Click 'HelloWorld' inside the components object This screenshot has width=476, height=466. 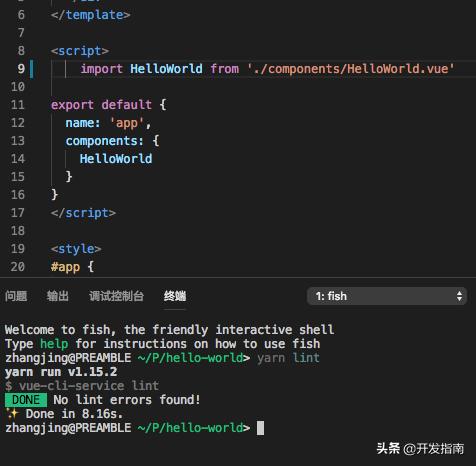coord(116,159)
